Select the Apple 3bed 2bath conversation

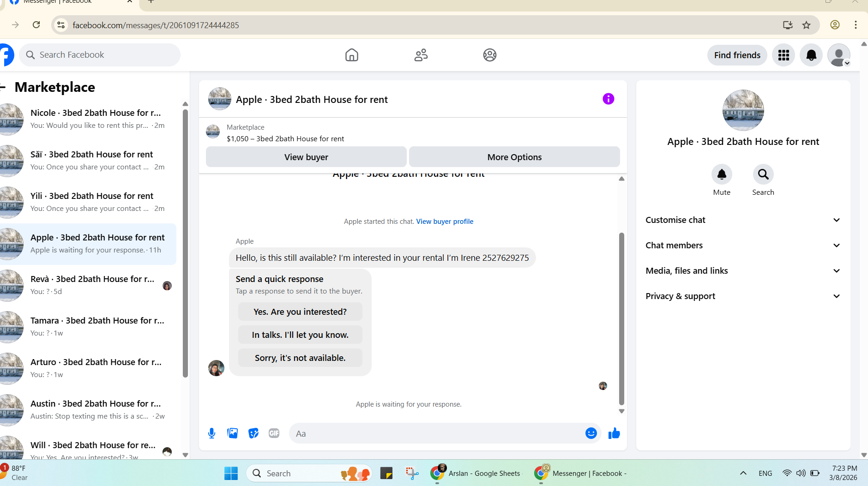pos(88,244)
